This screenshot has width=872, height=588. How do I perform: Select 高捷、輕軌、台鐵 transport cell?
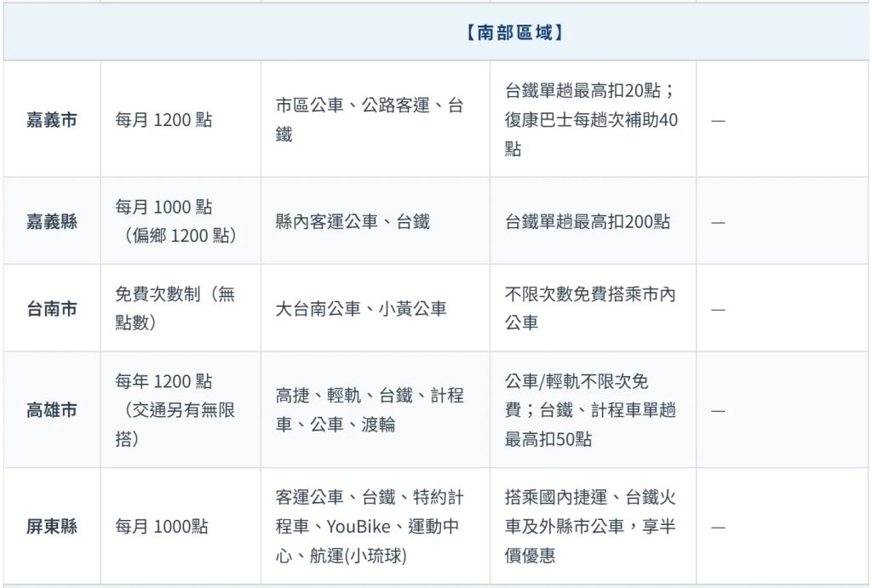click(x=370, y=410)
